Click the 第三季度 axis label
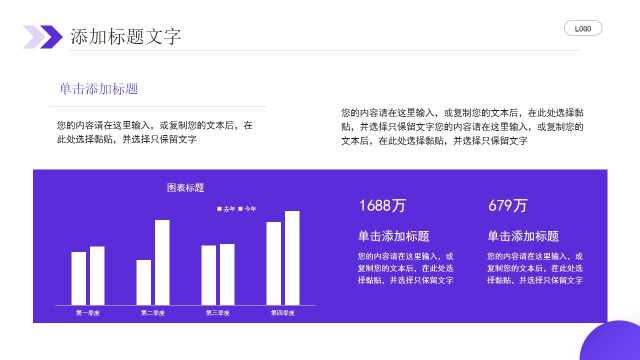The height and width of the screenshot is (360, 640). click(x=218, y=313)
